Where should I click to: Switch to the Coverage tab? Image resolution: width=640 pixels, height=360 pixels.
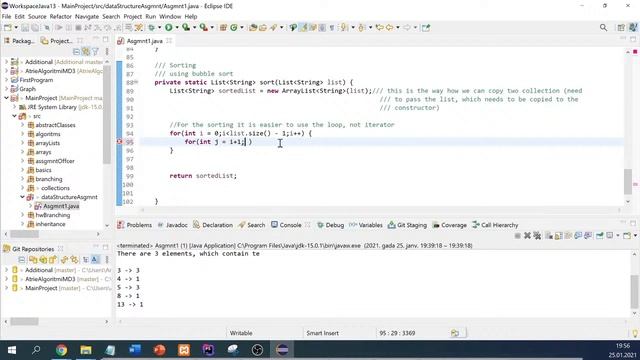449,225
